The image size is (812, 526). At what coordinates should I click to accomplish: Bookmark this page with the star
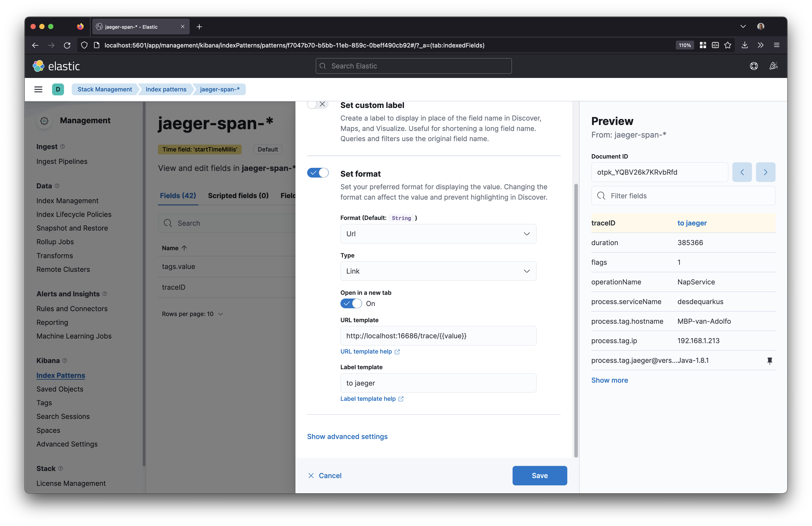tap(728, 45)
